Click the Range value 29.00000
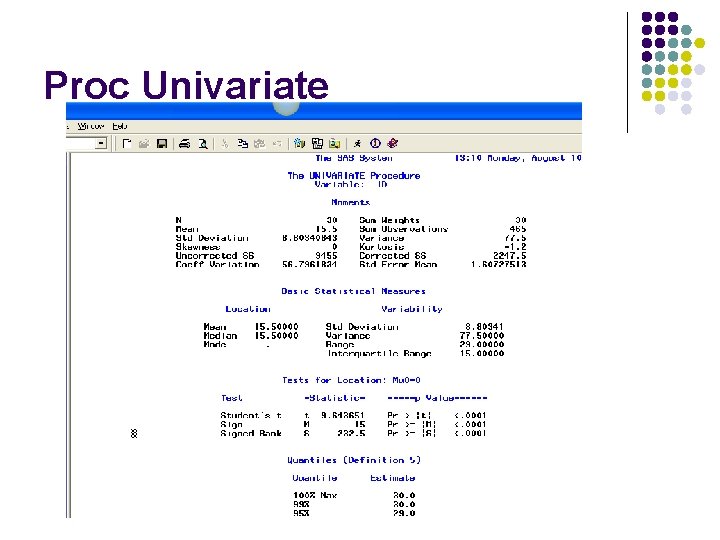The width and height of the screenshot is (720, 540). click(482, 344)
